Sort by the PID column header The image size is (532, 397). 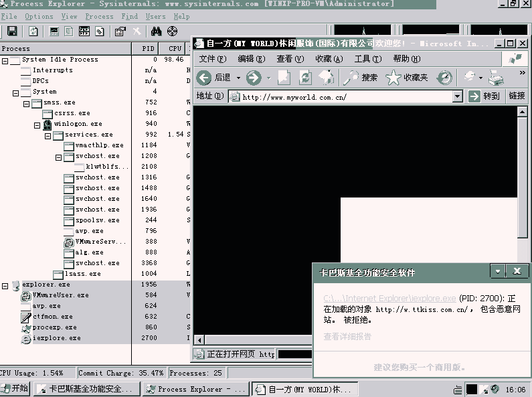tap(145, 48)
